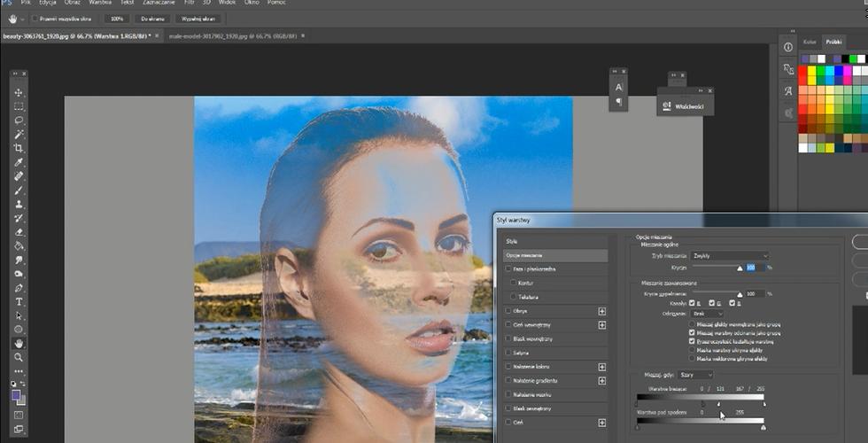Select the Paint Bucket tool
The width and height of the screenshot is (868, 443).
(19, 246)
